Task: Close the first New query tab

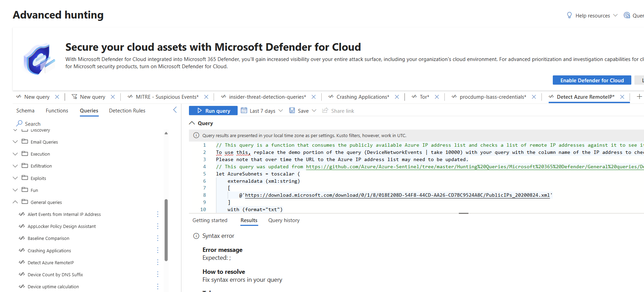Action: click(57, 97)
